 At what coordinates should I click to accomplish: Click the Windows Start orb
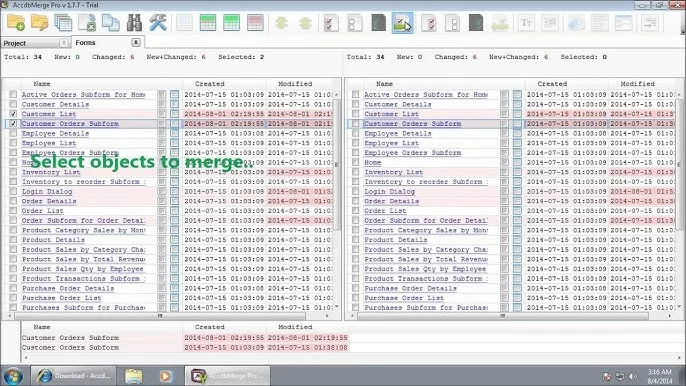pyautogui.click(x=13, y=376)
